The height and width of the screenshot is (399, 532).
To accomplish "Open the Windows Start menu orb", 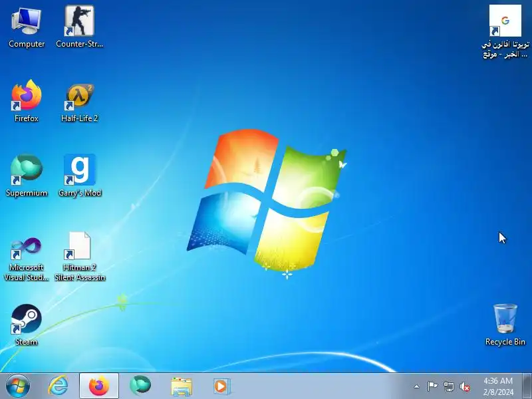I will point(18,386).
